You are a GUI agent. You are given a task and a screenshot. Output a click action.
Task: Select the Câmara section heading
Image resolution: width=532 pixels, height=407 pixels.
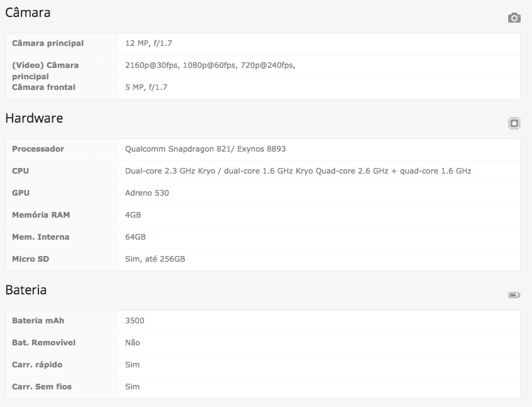[x=28, y=13]
